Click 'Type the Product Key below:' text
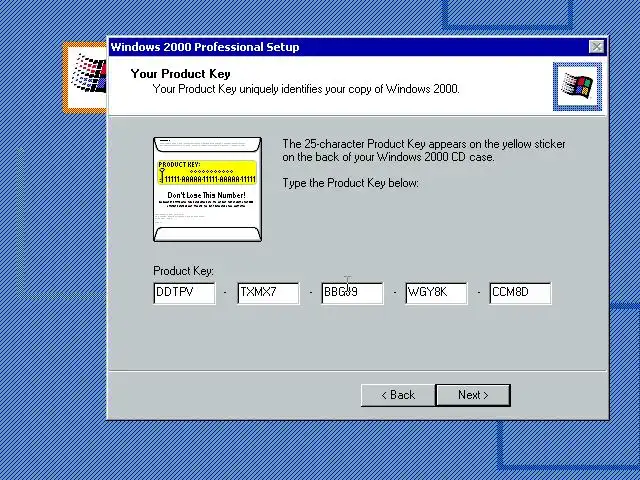Image resolution: width=640 pixels, height=480 pixels. click(350, 183)
